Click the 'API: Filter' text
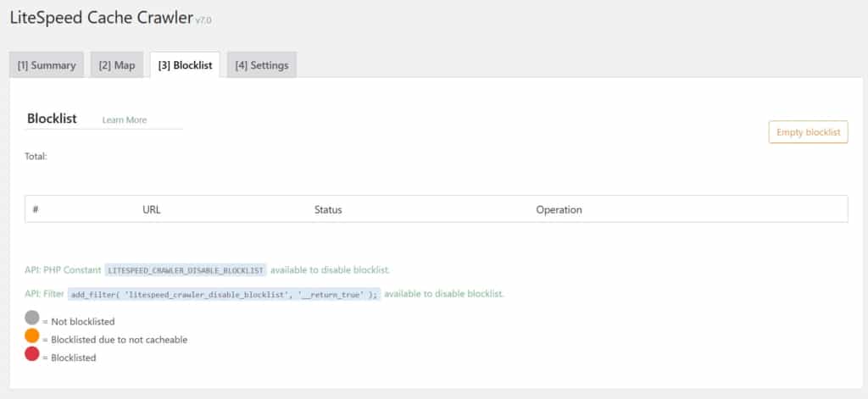The image size is (868, 399). click(45, 294)
